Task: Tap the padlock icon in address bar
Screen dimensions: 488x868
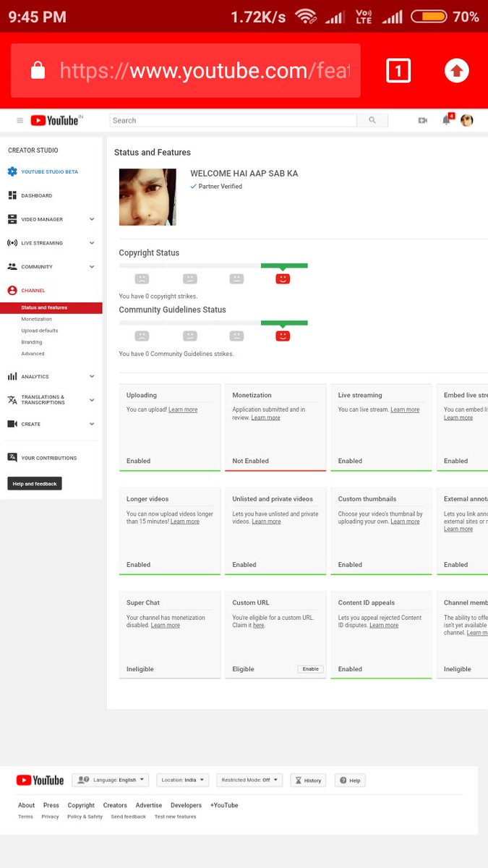Action: click(38, 70)
